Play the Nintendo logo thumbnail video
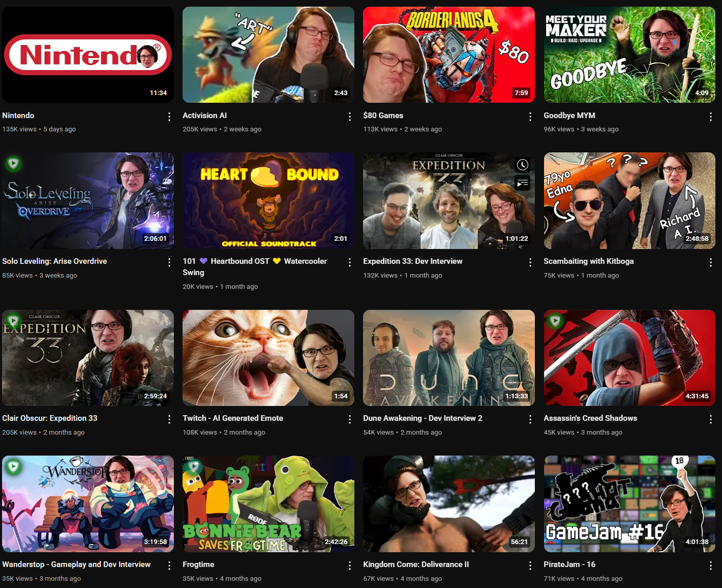Image resolution: width=722 pixels, height=588 pixels. point(88,55)
